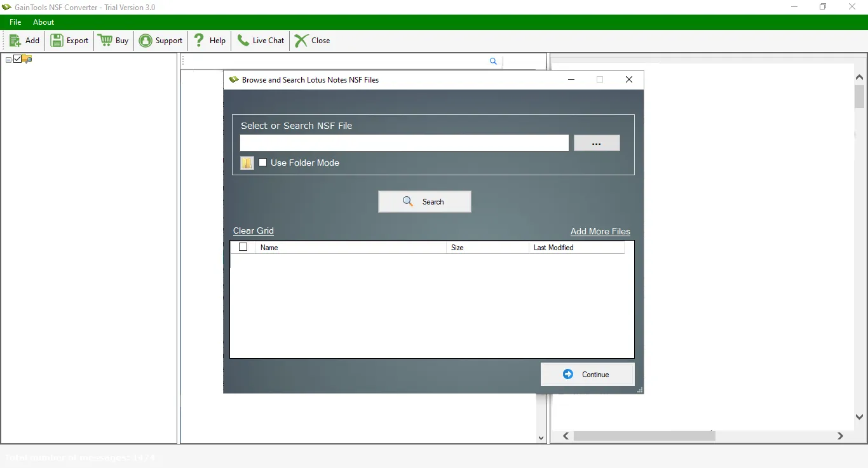Enable the Use Folder Mode checkbox
Screen dimensions: 868x468
[263, 163]
